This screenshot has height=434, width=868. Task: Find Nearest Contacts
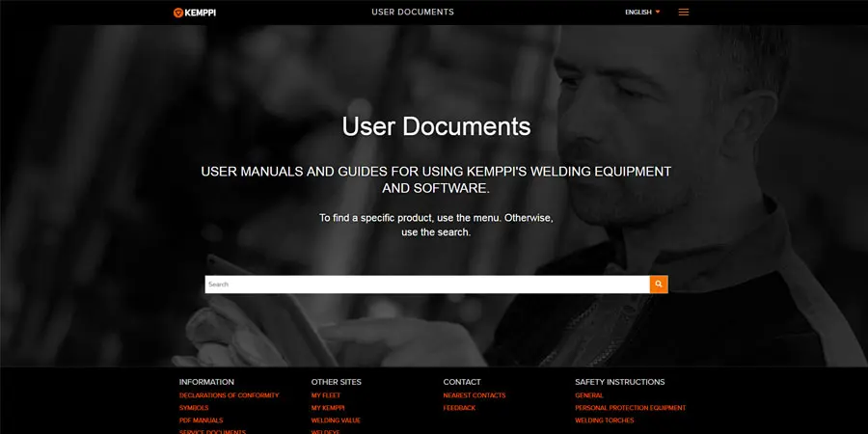click(474, 395)
